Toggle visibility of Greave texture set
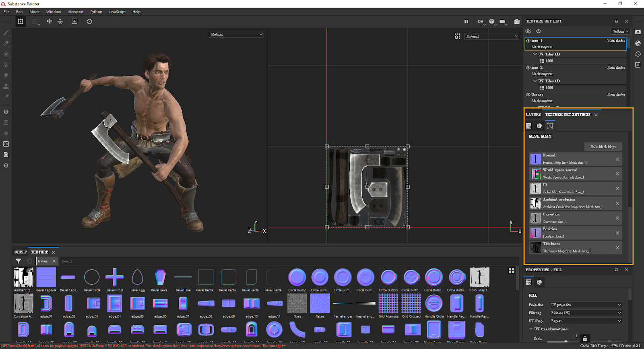Image resolution: width=644 pixels, height=349 pixels. (x=528, y=95)
